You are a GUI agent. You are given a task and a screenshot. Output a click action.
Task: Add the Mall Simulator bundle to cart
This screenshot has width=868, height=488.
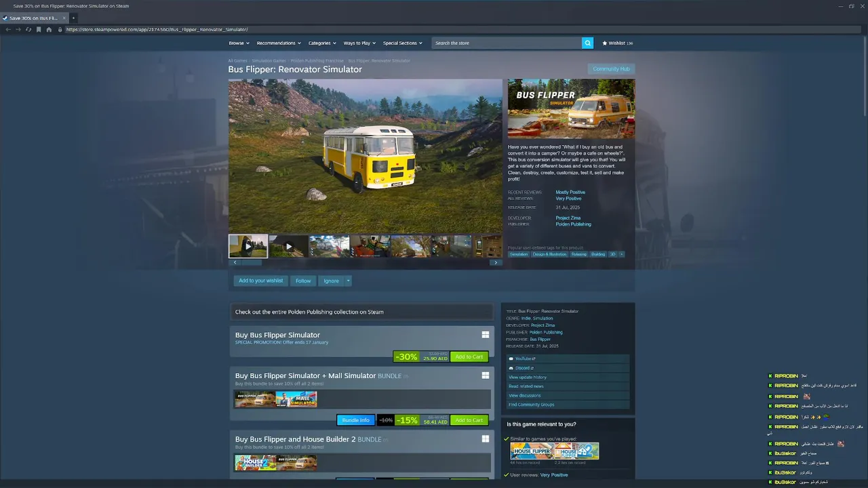[x=469, y=420]
